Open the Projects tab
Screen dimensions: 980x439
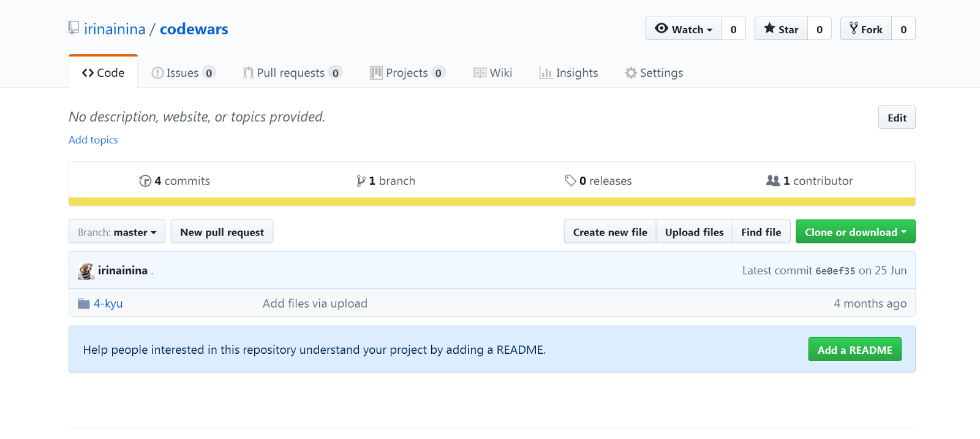tap(407, 73)
